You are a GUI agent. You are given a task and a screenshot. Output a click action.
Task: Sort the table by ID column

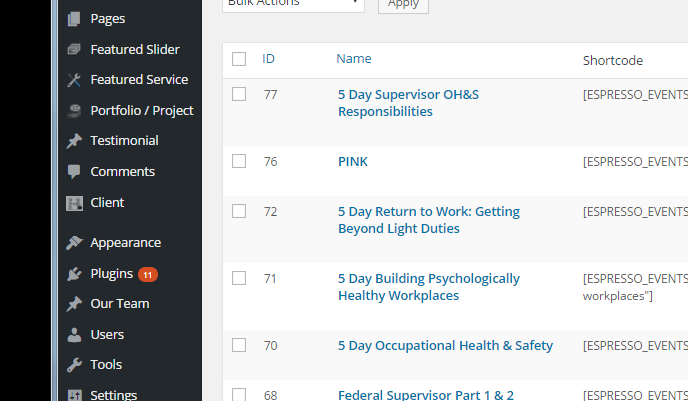[268, 59]
